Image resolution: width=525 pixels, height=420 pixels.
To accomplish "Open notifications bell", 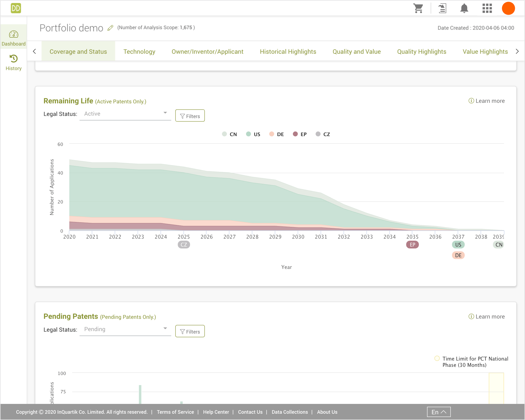I will coord(464,8).
